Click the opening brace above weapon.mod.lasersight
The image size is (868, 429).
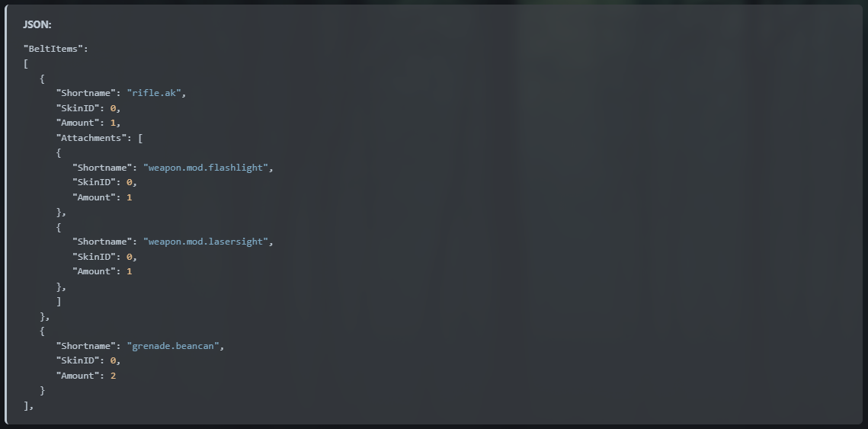[x=59, y=227]
